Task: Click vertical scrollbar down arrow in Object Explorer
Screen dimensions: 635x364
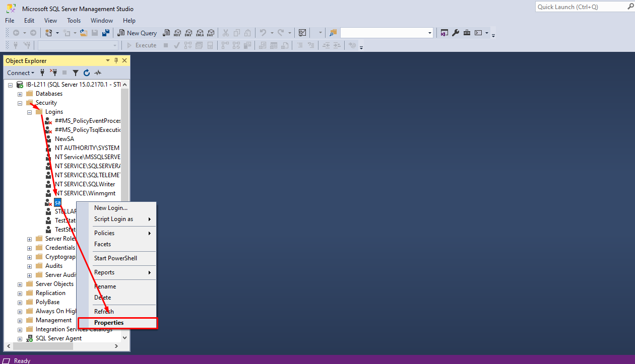Action: point(125,338)
